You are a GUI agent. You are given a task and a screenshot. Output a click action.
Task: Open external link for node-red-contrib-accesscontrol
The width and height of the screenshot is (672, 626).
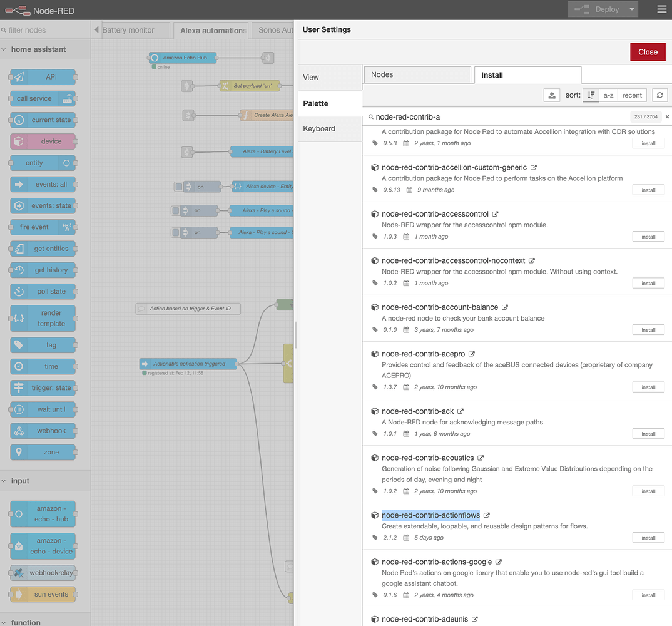pyautogui.click(x=494, y=214)
